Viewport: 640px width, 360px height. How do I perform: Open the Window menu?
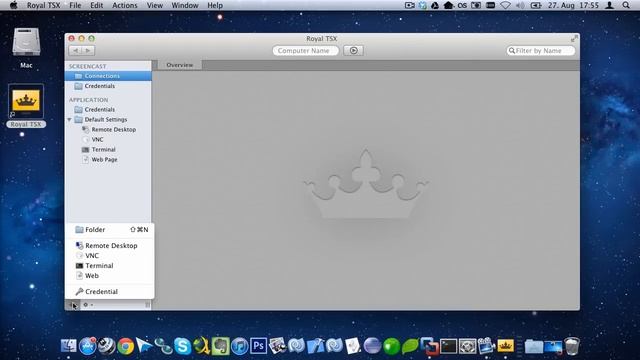tap(185, 5)
